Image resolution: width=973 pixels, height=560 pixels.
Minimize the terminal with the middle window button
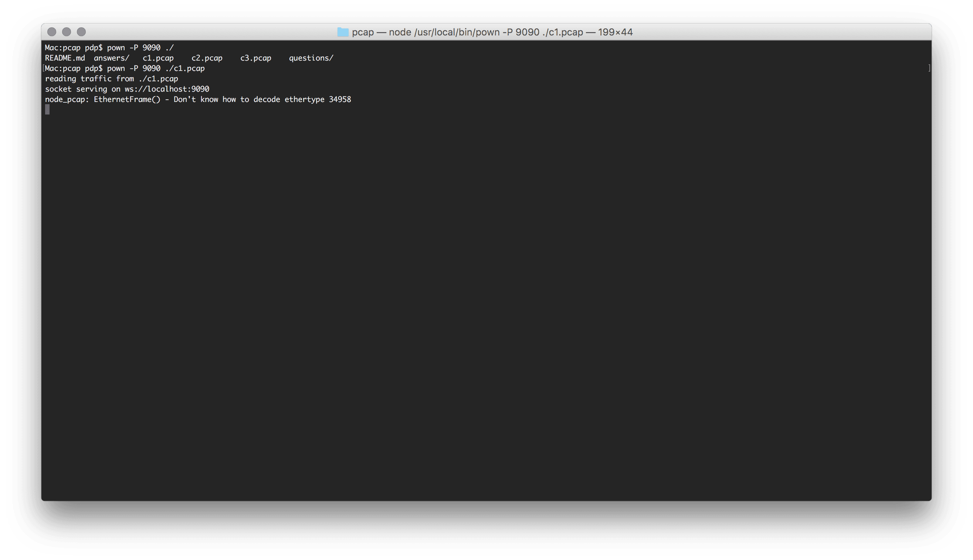pyautogui.click(x=67, y=32)
